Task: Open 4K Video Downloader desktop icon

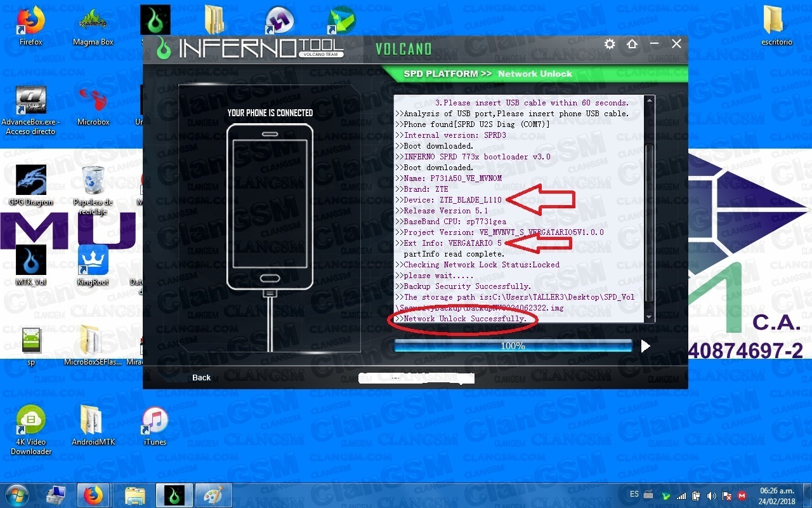Action: click(30, 430)
